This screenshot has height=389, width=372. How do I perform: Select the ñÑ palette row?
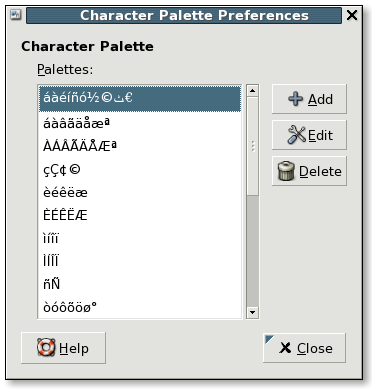140,284
